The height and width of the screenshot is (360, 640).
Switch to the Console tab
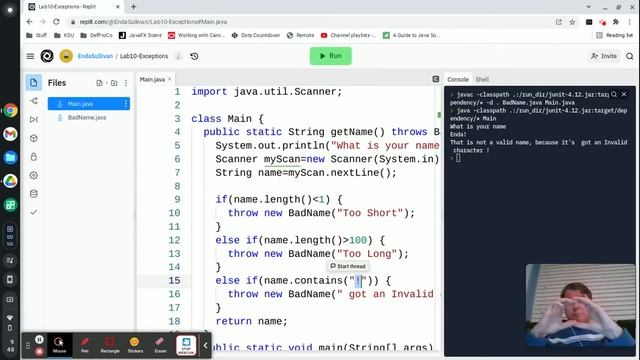coord(458,79)
